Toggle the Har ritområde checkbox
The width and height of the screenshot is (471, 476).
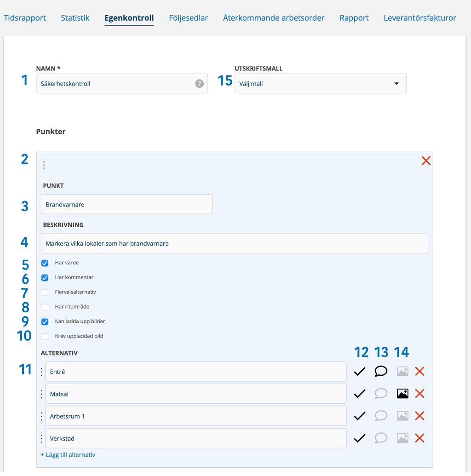click(x=45, y=307)
